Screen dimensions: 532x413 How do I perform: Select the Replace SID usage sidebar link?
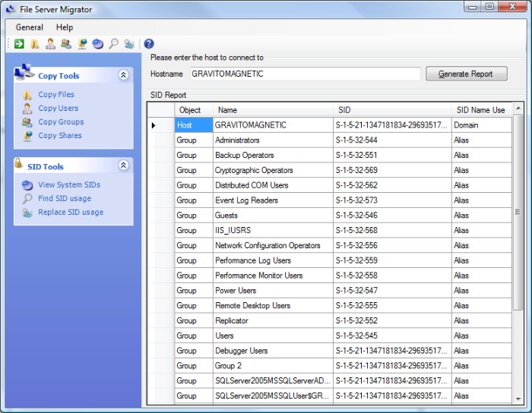(x=71, y=212)
